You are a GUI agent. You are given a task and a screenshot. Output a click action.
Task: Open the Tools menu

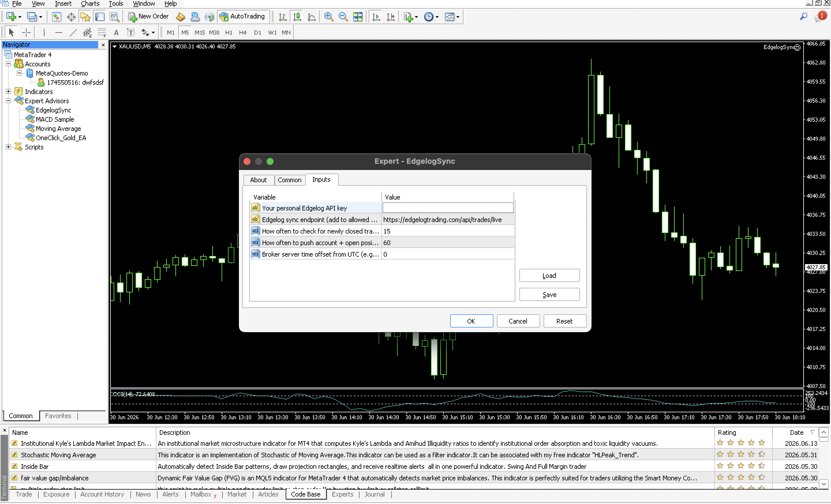click(116, 4)
